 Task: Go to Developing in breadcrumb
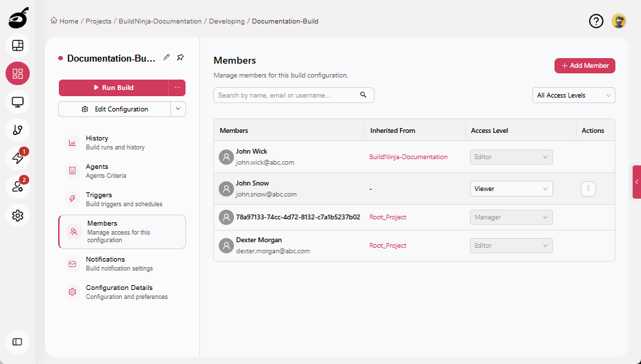pyautogui.click(x=226, y=21)
